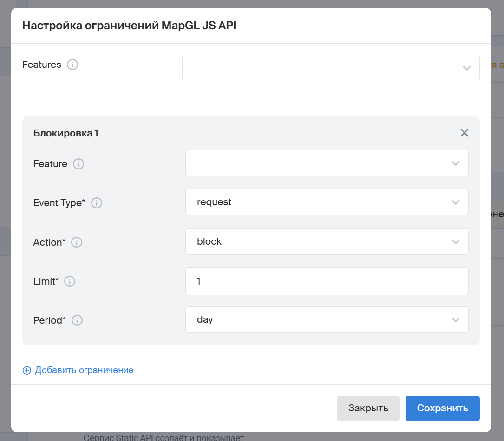504x441 pixels.
Task: Click the info icon next to Action
Action: click(x=77, y=242)
